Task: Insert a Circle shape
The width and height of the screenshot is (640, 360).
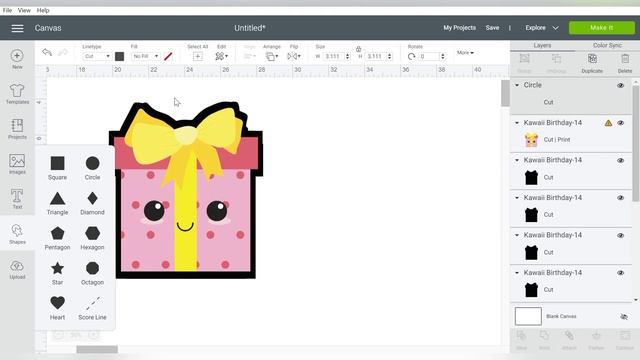Action: click(x=92, y=167)
